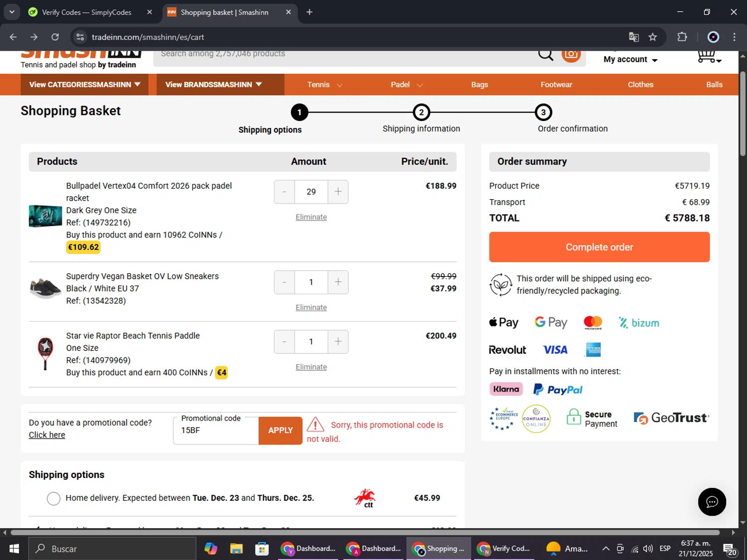Increase Superdry sneakers quantity
The height and width of the screenshot is (560, 747).
(x=338, y=282)
